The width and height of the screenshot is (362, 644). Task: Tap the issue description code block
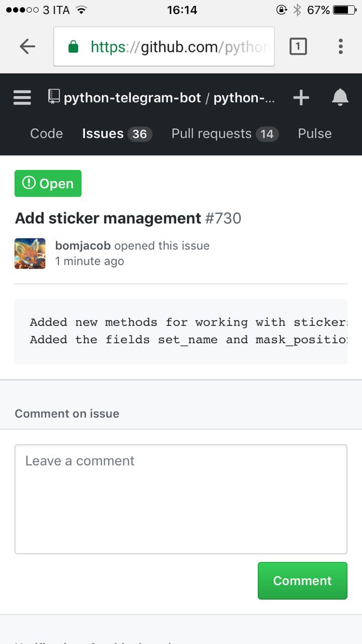181,331
